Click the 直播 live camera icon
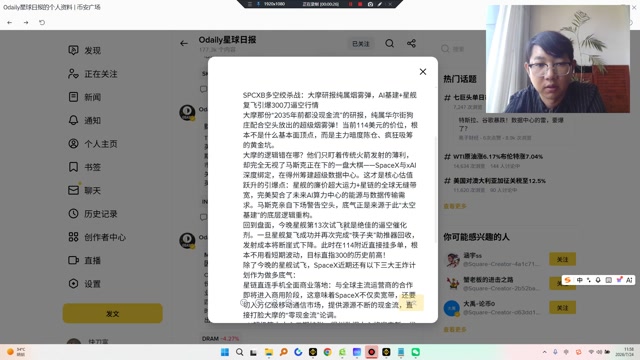Screen dimensions: 640x360 click(73, 260)
